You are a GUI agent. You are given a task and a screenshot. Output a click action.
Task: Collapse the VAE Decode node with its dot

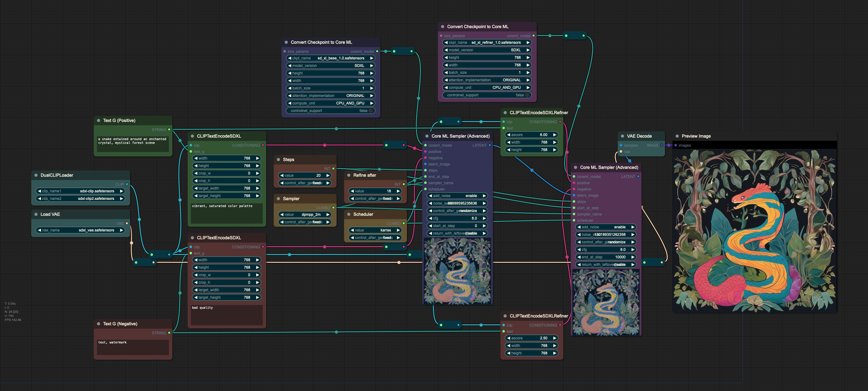[622, 136]
